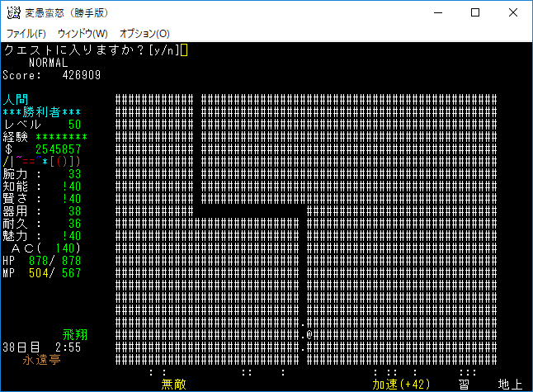Click the application icon in title bar
533x392 pixels.
(x=13, y=13)
